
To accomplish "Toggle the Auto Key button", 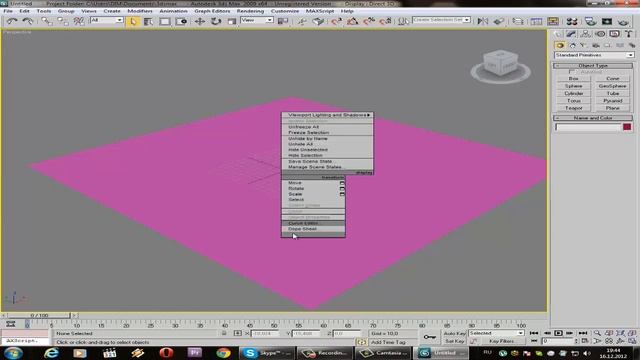I will tap(454, 333).
